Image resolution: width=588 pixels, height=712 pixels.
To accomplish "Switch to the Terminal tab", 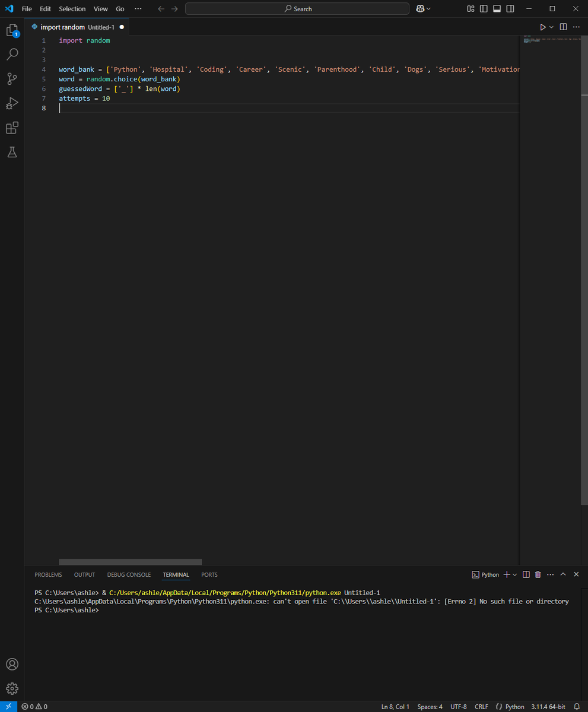I will (x=176, y=575).
